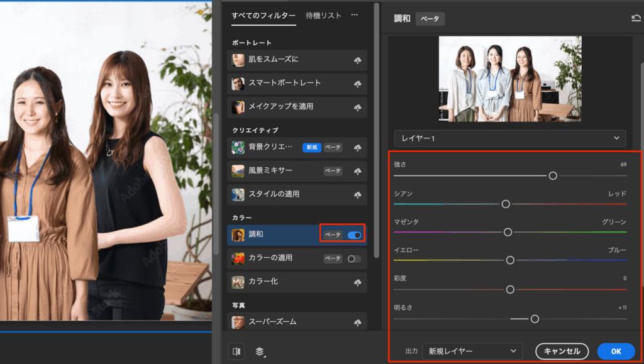The width and height of the screenshot is (644, 364).
Task: Open the layer preview stack icon
Action: click(258, 351)
